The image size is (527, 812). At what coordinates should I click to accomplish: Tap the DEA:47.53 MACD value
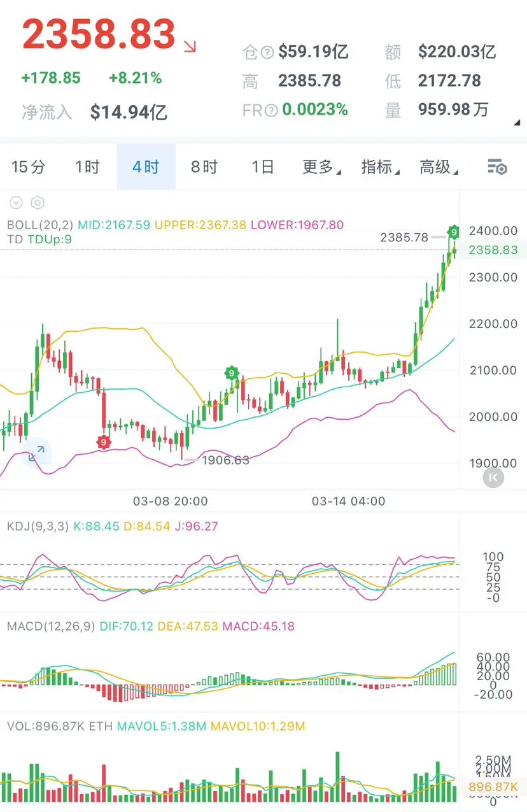point(188,626)
